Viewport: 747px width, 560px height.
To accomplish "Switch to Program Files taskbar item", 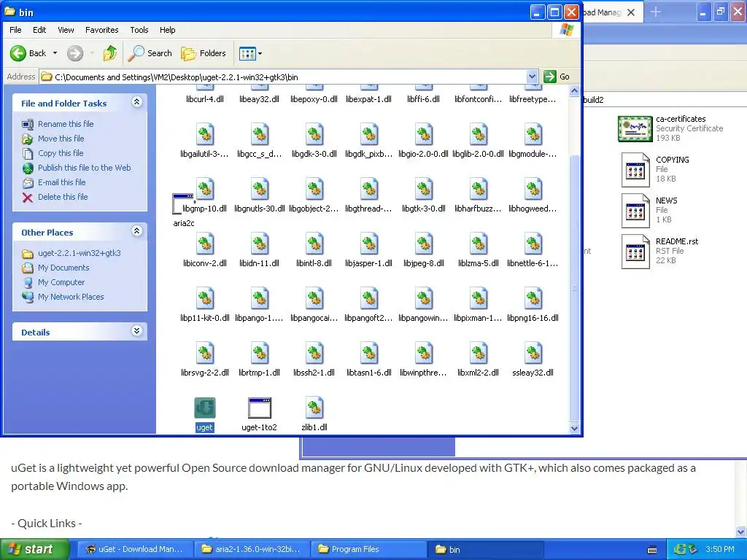I will click(368, 550).
